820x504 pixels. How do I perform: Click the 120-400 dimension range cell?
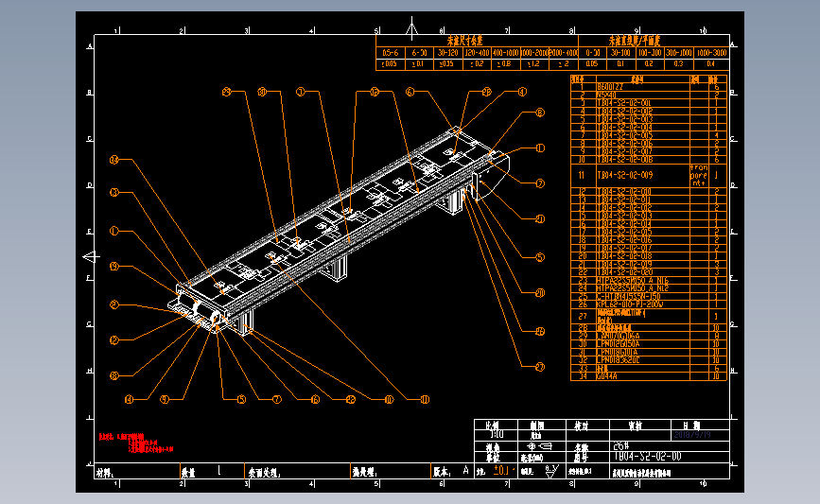click(477, 53)
